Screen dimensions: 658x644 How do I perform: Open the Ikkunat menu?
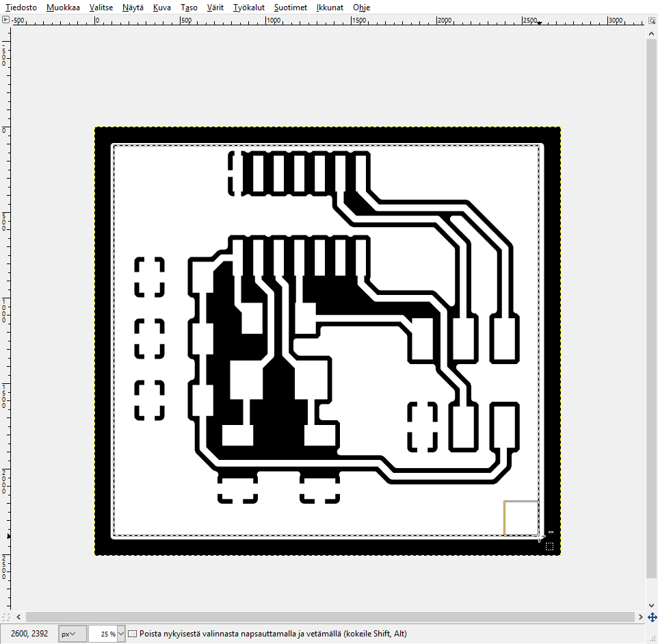click(x=330, y=7)
